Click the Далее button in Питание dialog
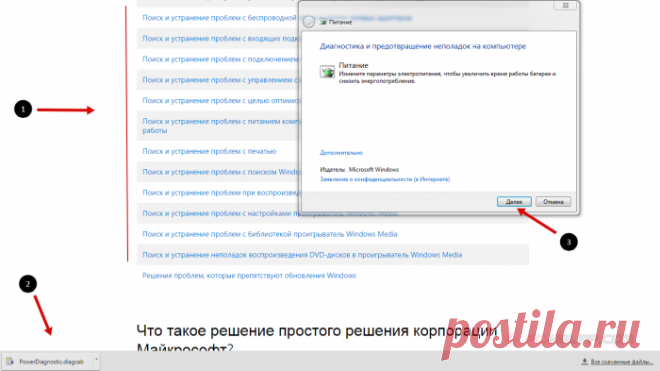The image size is (660, 371). tap(514, 202)
